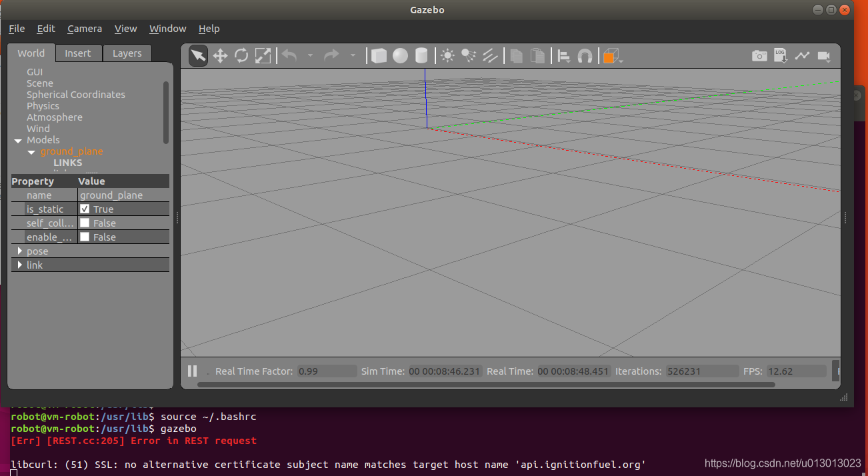Click the Property column header
The width and height of the screenshot is (868, 476).
[x=44, y=181]
